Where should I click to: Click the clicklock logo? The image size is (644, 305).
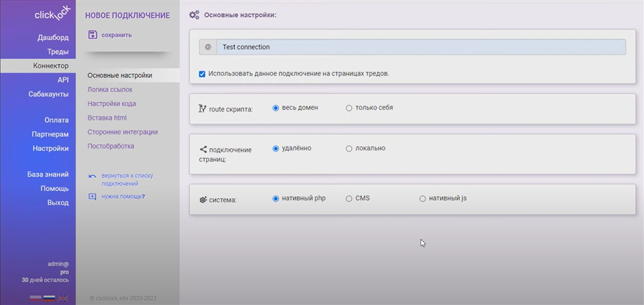(x=52, y=15)
